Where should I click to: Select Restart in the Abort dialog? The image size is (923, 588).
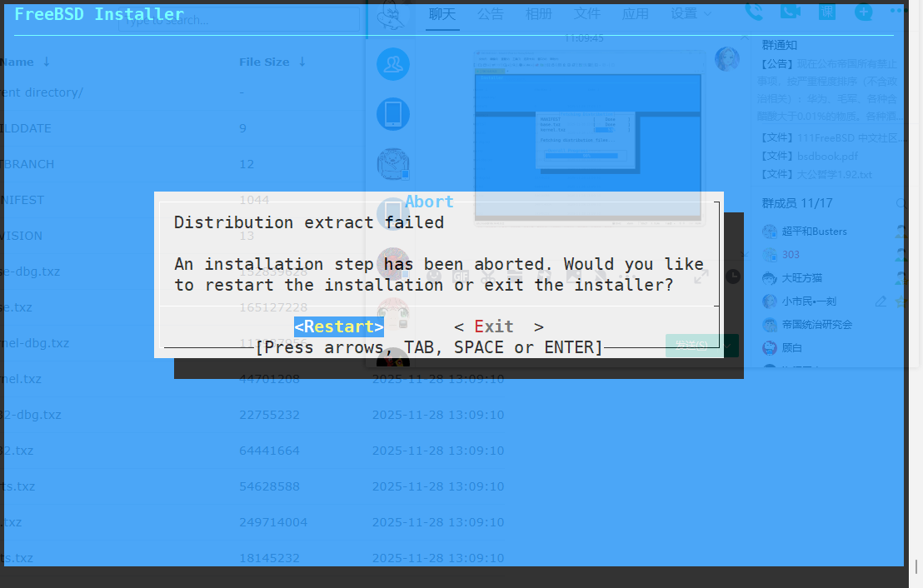click(x=339, y=326)
